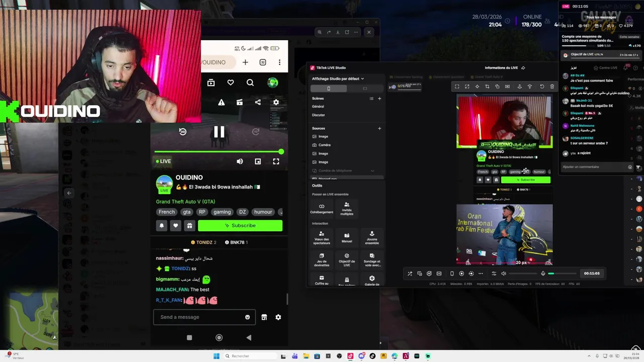Open the clip icon on Kick player
This screenshot has width=644, height=362.
[239, 102]
